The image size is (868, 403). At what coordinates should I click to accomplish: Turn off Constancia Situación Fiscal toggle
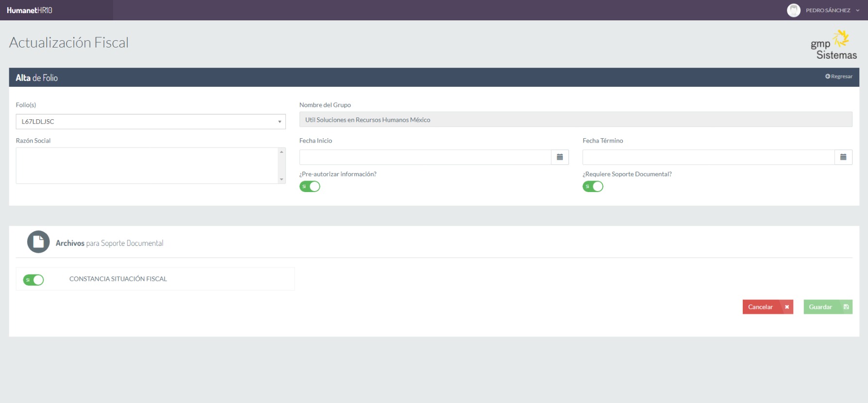pyautogui.click(x=33, y=280)
